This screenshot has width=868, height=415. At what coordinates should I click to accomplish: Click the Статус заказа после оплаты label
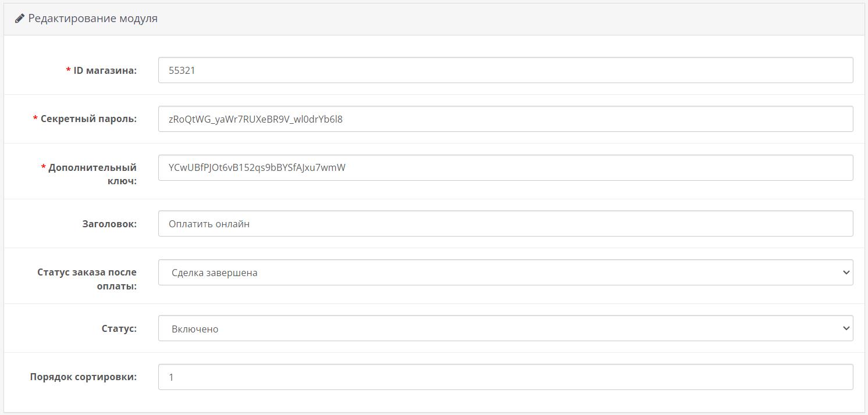click(87, 278)
